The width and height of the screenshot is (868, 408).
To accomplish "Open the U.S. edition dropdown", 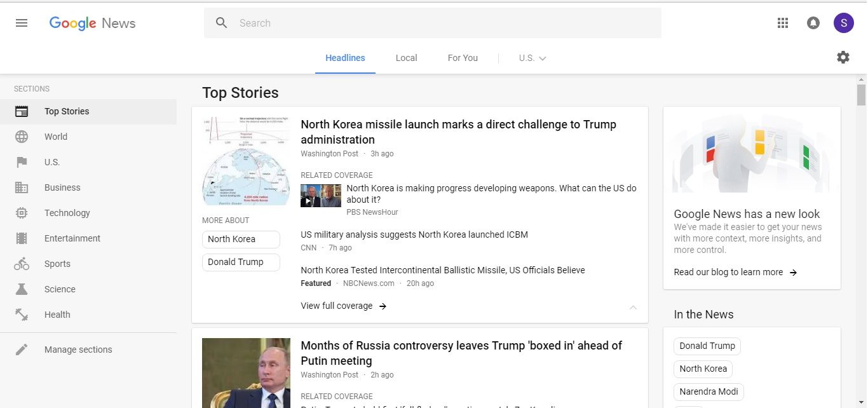I will 532,58.
